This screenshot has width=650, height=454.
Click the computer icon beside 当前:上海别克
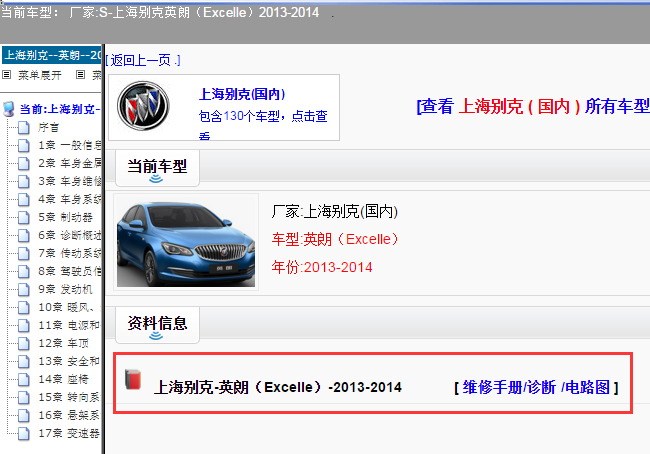[x=8, y=109]
